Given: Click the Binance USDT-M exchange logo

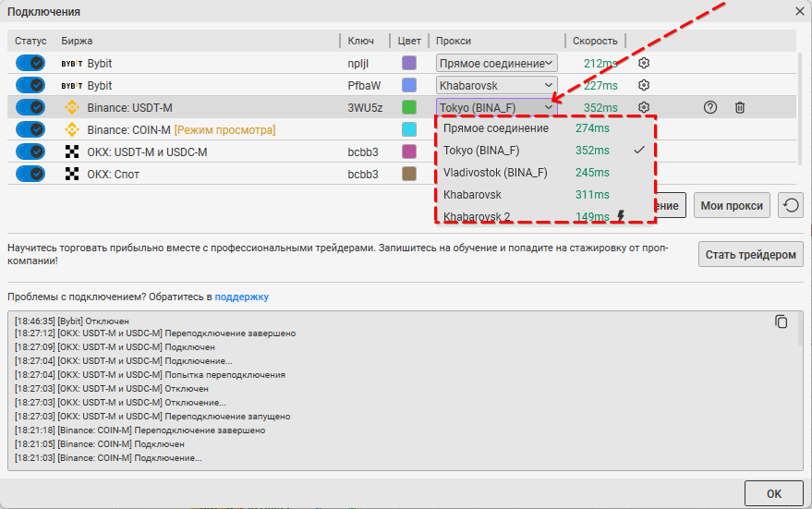Looking at the screenshot, I should (x=71, y=107).
